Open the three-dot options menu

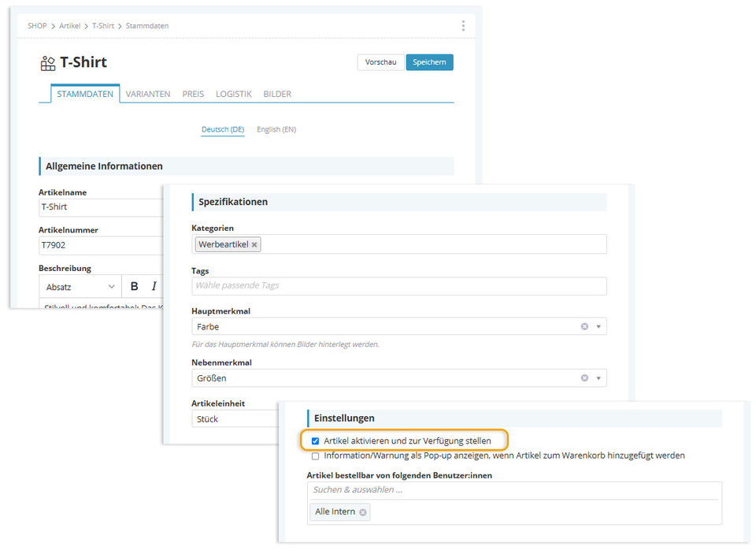[x=463, y=25]
